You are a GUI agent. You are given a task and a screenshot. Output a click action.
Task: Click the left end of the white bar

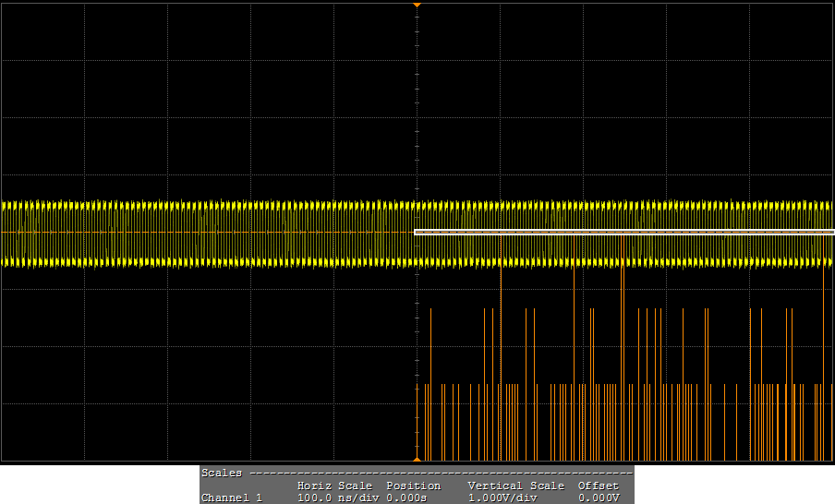click(x=417, y=232)
